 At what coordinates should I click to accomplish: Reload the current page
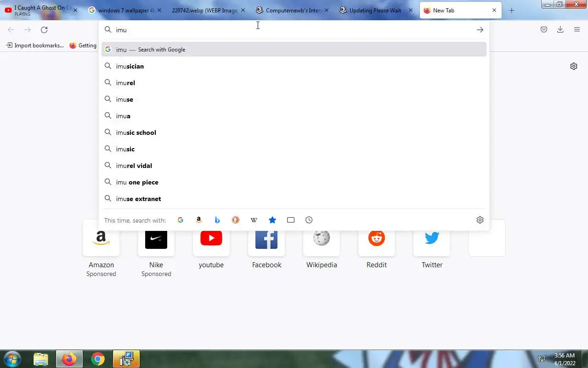[44, 30]
